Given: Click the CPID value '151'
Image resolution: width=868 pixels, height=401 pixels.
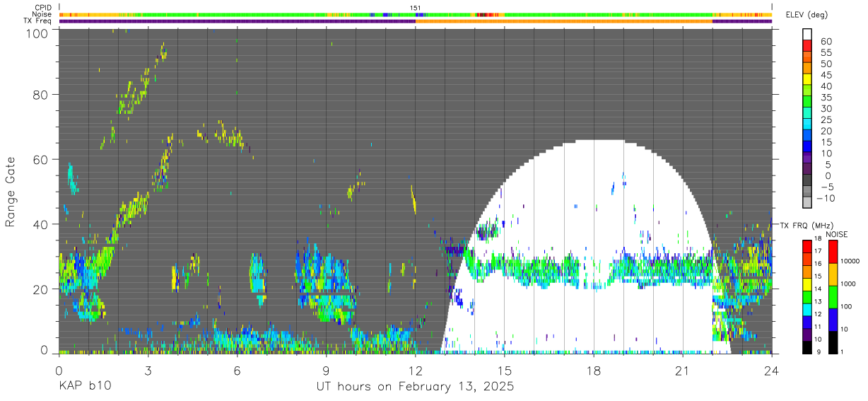Looking at the screenshot, I should [x=416, y=8].
